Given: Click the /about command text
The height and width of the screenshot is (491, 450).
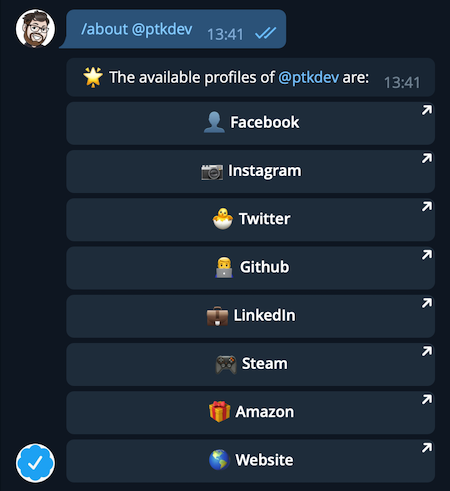Looking at the screenshot, I should pyautogui.click(x=104, y=29).
